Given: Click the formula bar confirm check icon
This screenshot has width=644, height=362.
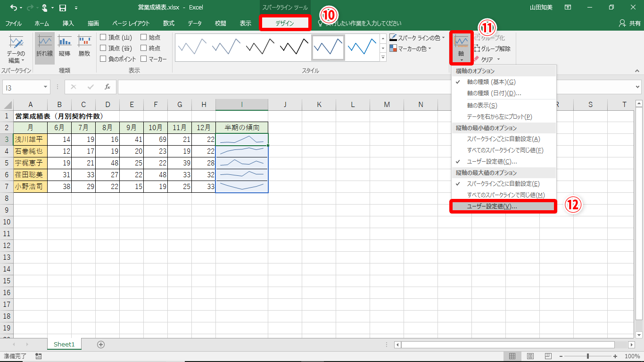Looking at the screenshot, I should point(91,87).
